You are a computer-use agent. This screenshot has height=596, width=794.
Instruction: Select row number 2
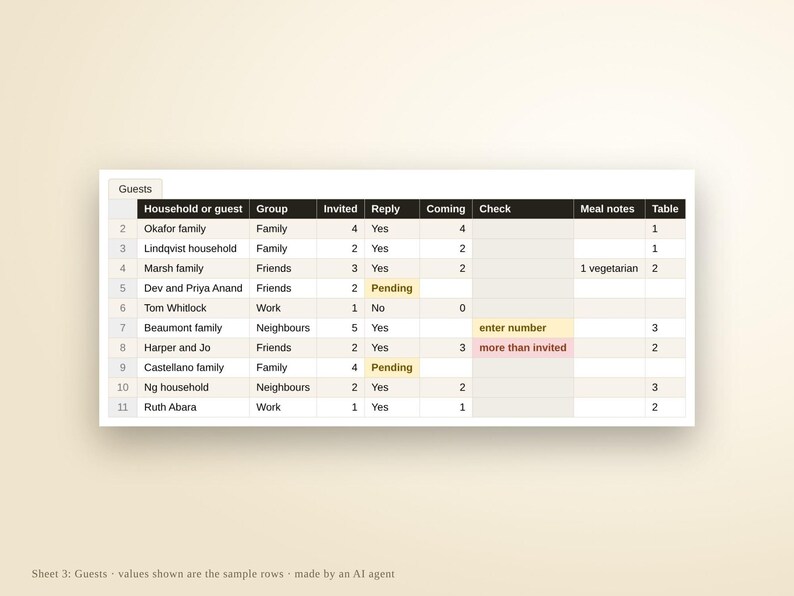(x=123, y=229)
